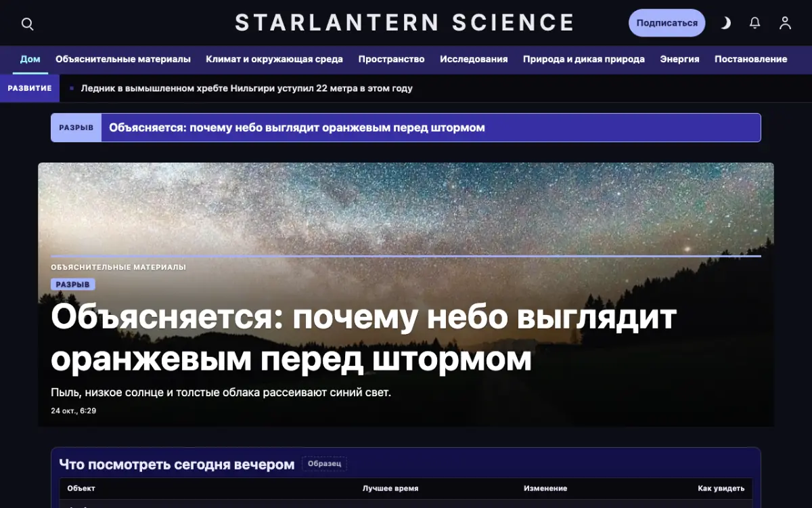Click the РАЗВИТИЕ ticker label
This screenshot has width=812, height=508.
click(x=30, y=89)
